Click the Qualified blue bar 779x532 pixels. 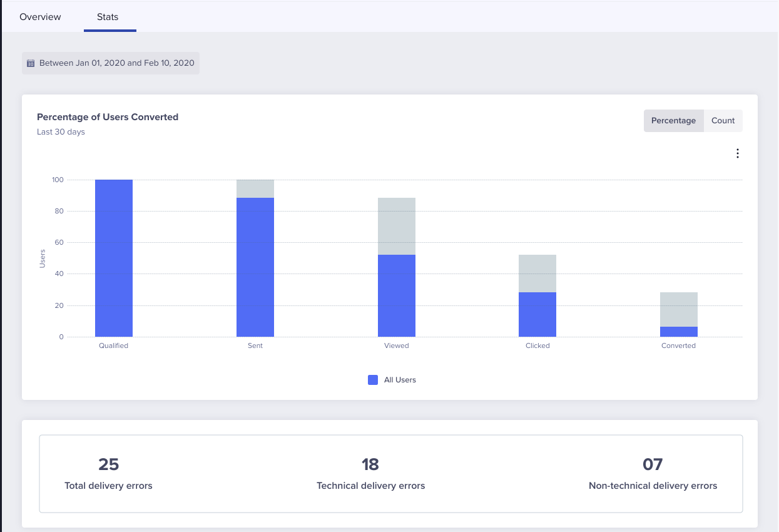[114, 258]
